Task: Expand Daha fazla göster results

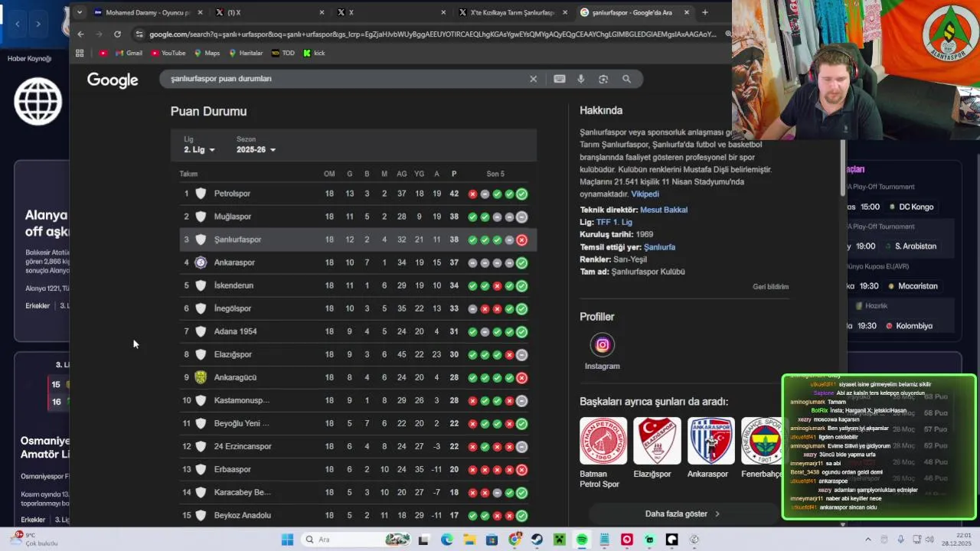Action: coord(682,514)
